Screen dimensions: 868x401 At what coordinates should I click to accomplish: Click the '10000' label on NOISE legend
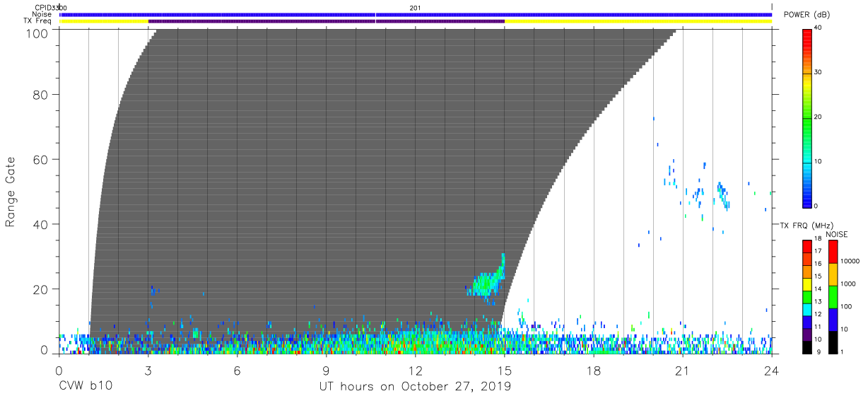[x=849, y=262]
